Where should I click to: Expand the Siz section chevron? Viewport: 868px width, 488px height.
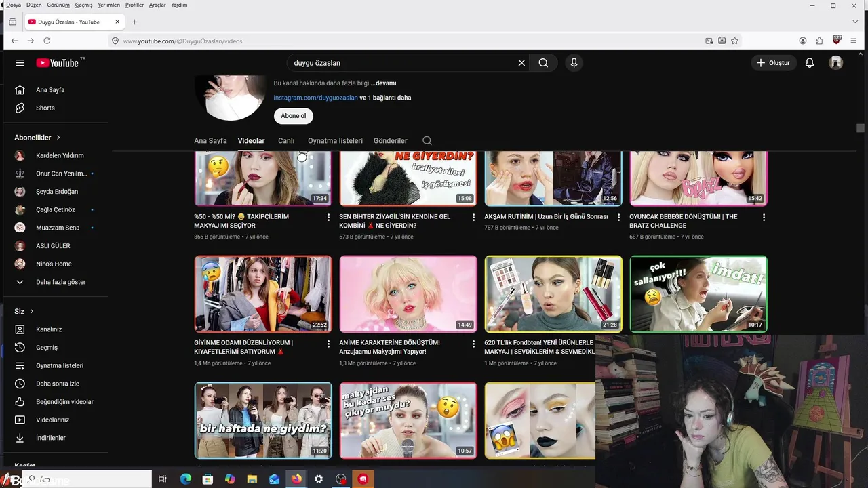(31, 312)
